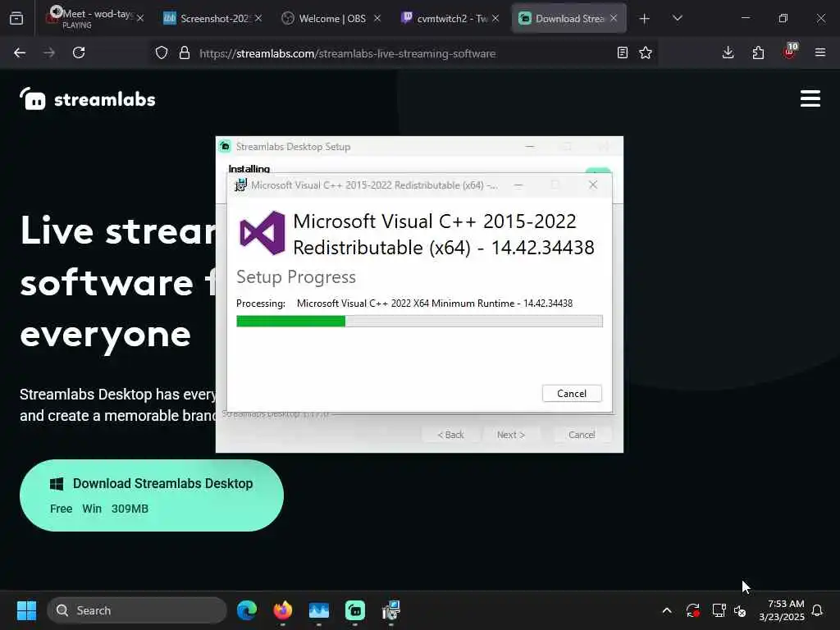Open Firefox View icon
840x630 pixels.
[16, 18]
